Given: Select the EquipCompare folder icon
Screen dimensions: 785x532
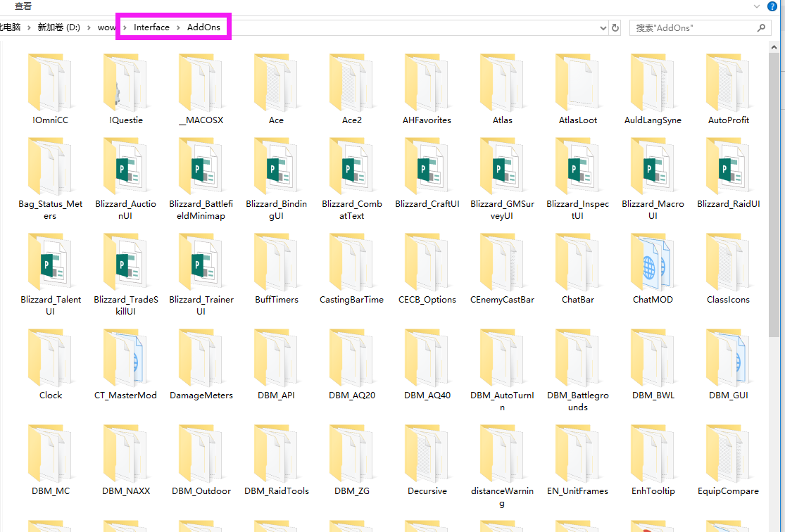Looking at the screenshot, I should coord(729,453).
